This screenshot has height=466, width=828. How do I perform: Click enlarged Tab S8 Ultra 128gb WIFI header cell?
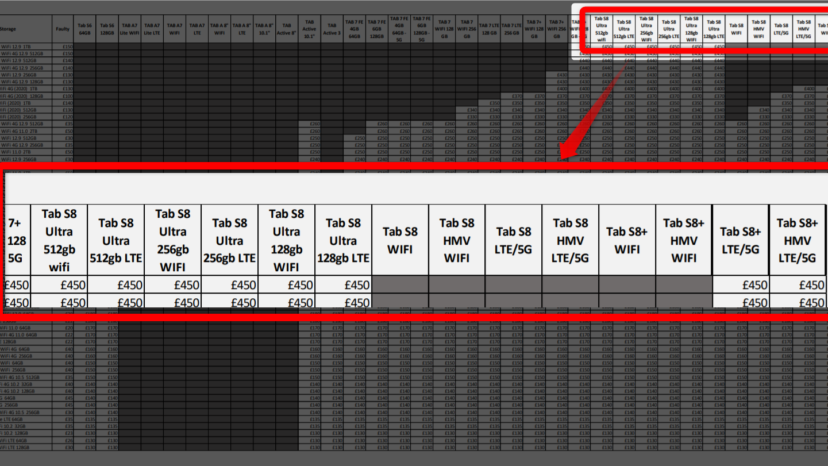pyautogui.click(x=287, y=240)
